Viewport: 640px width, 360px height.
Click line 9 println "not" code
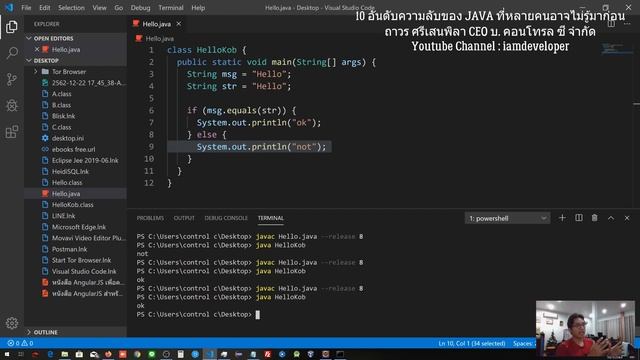[x=262, y=147]
